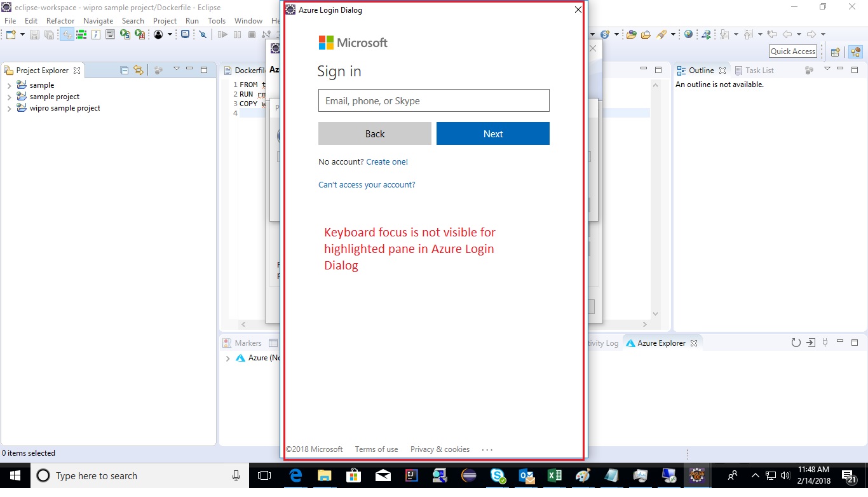Screen dimensions: 868x497
Task: Click the Sign In icon in Azure Explorer toolbar
Action: [811, 343]
